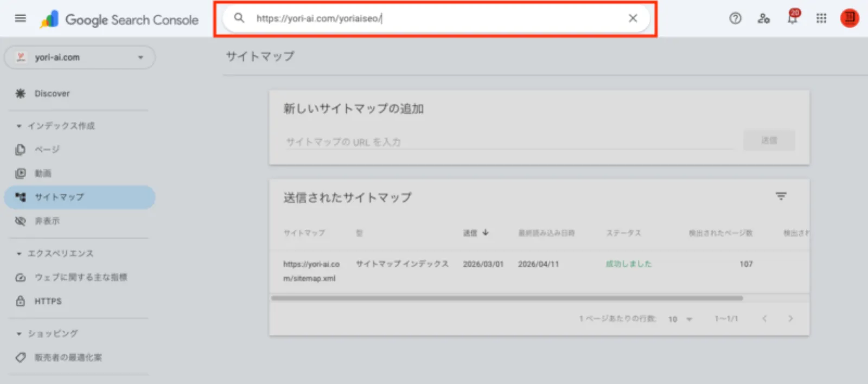Screen dimensions: 868x384
Task: Sort by 検出されたページ数 column header
Action: [x=720, y=233]
